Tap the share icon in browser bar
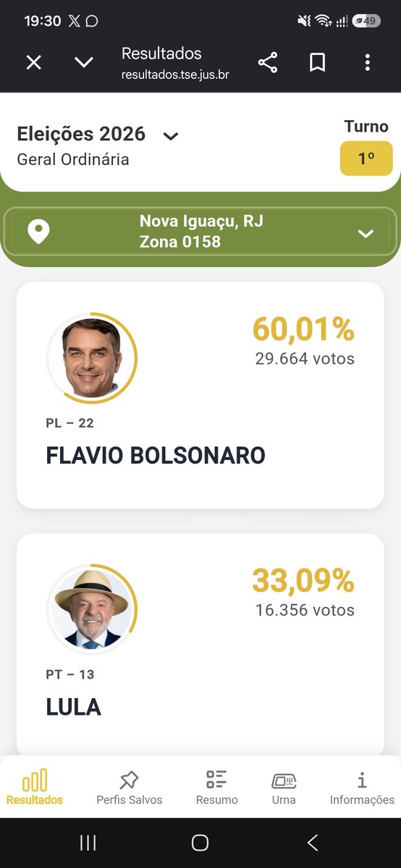 pos(268,62)
